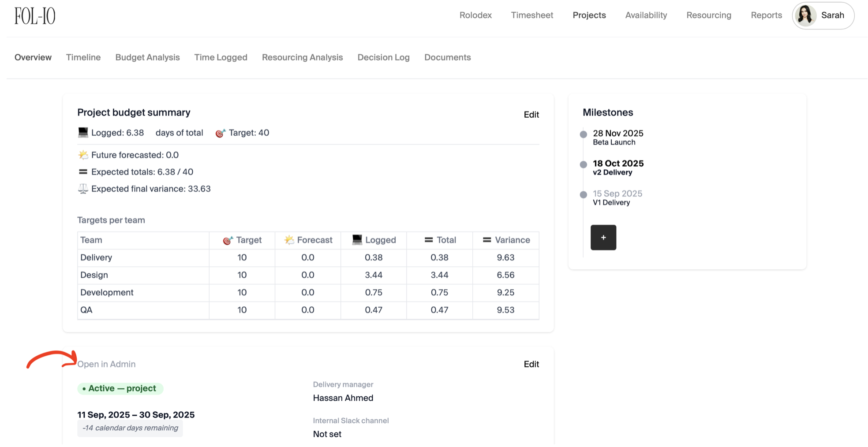Open the Budget Analysis tab
The height and width of the screenshot is (447, 868).
[147, 57]
